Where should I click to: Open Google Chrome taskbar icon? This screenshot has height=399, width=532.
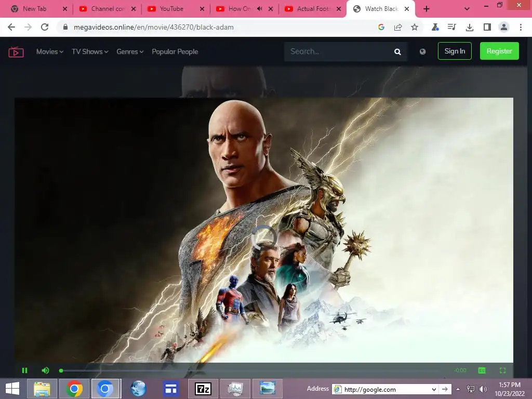coord(74,389)
